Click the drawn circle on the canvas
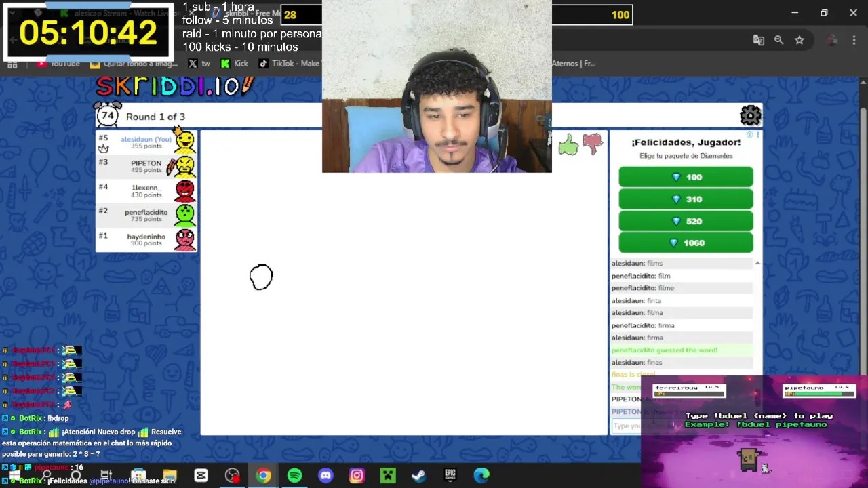This screenshot has height=488, width=868. (x=261, y=277)
